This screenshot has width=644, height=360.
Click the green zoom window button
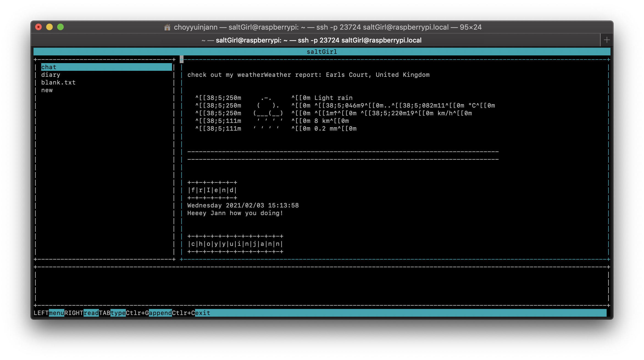click(x=60, y=27)
